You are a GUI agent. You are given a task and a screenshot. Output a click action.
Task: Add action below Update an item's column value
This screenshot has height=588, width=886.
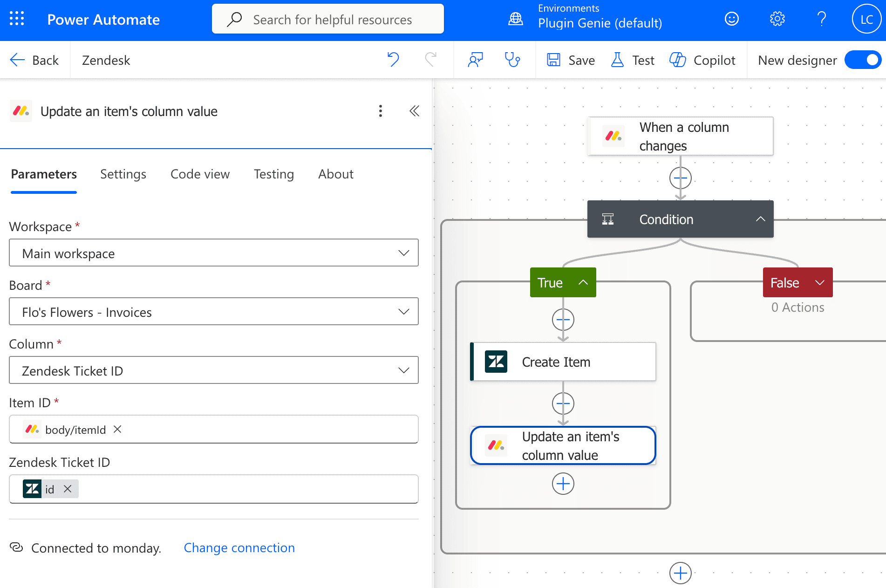tap(563, 484)
